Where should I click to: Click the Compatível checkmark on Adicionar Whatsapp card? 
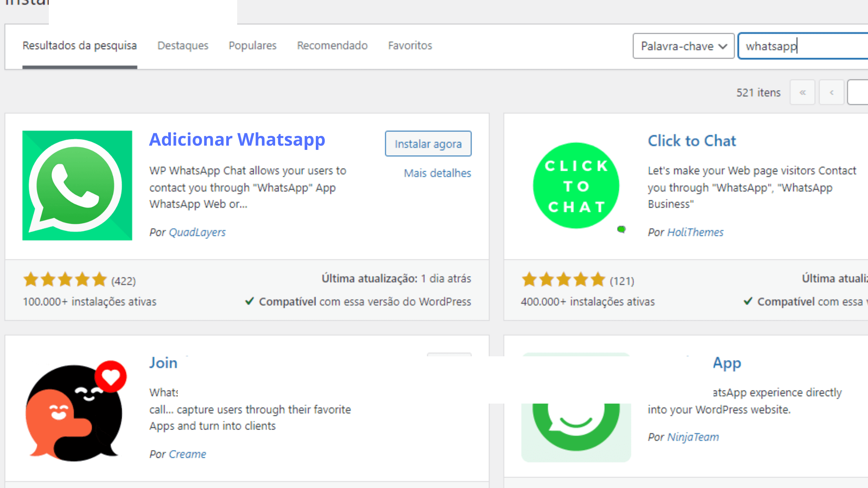[x=250, y=301]
